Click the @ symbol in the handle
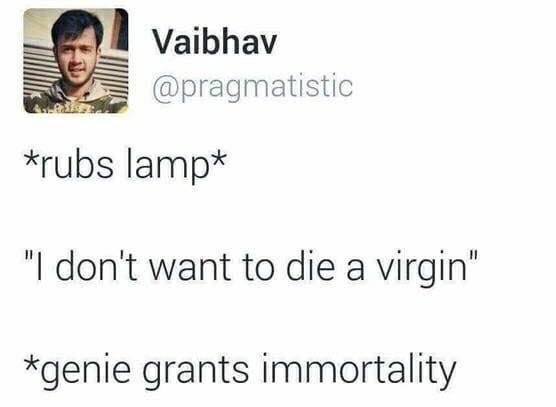 167,88
